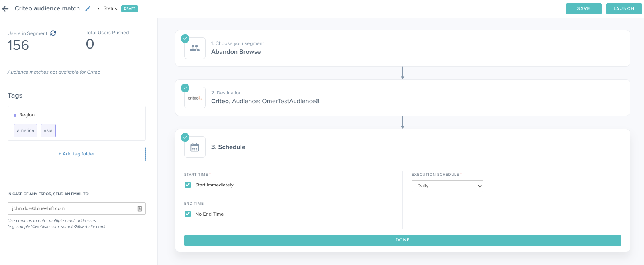Uncheck the Start Immediately checkbox

(x=188, y=185)
